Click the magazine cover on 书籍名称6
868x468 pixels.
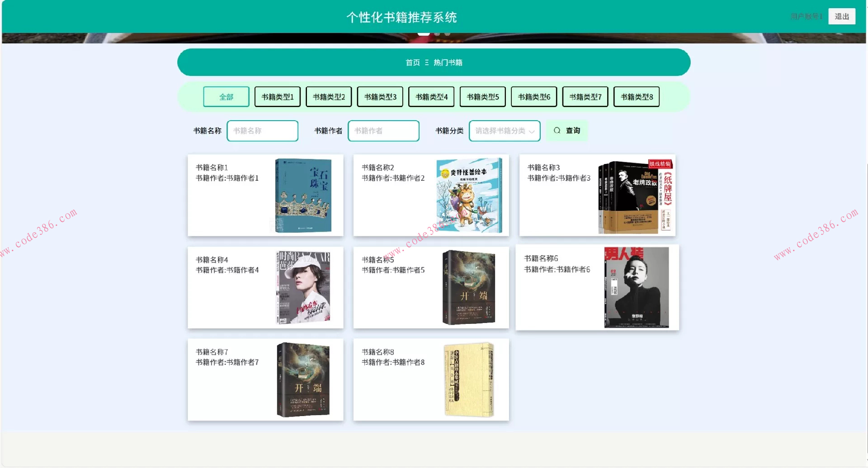635,286
